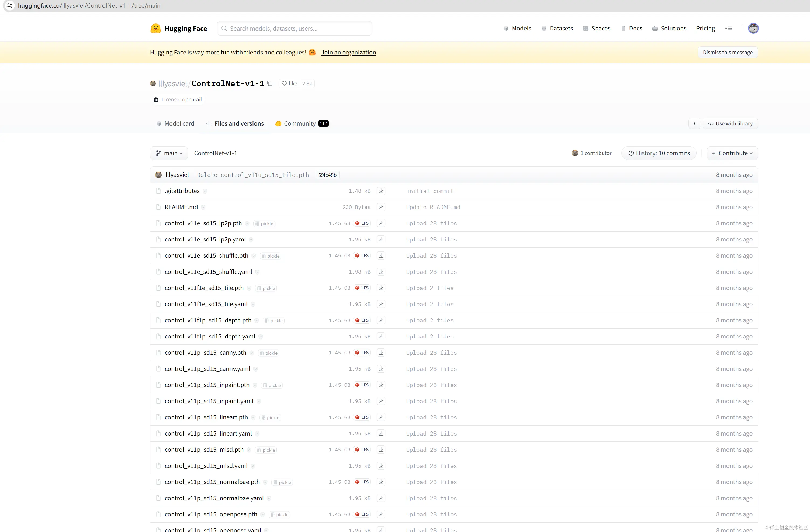The image size is (810, 532).
Task: Switch to the Model card tab
Action: tap(175, 123)
